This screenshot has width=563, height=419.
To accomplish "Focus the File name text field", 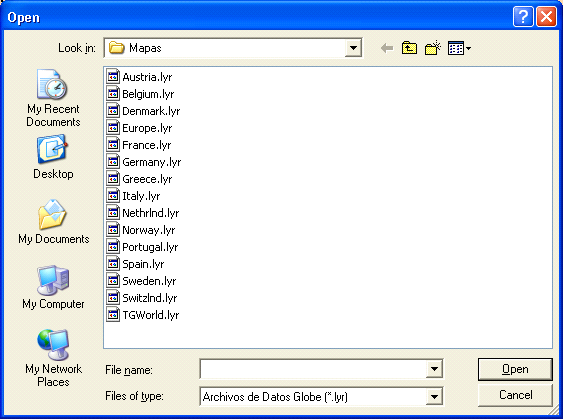I will pyautogui.click(x=313, y=369).
